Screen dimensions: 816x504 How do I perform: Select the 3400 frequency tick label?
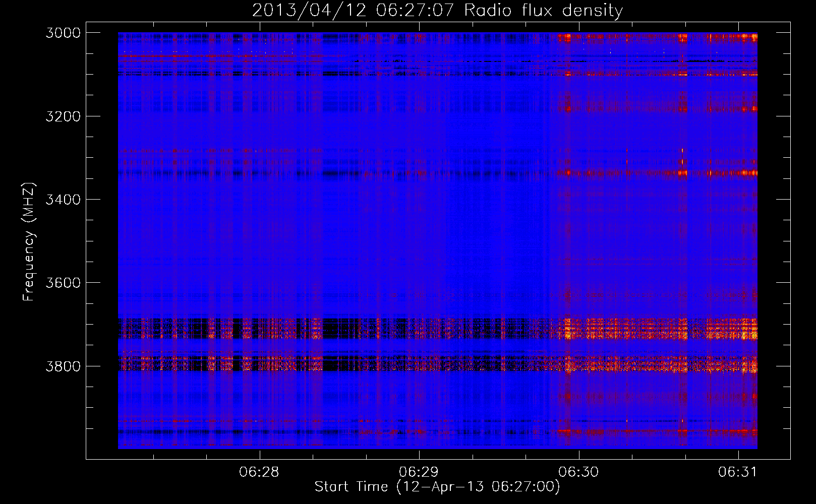coord(63,200)
